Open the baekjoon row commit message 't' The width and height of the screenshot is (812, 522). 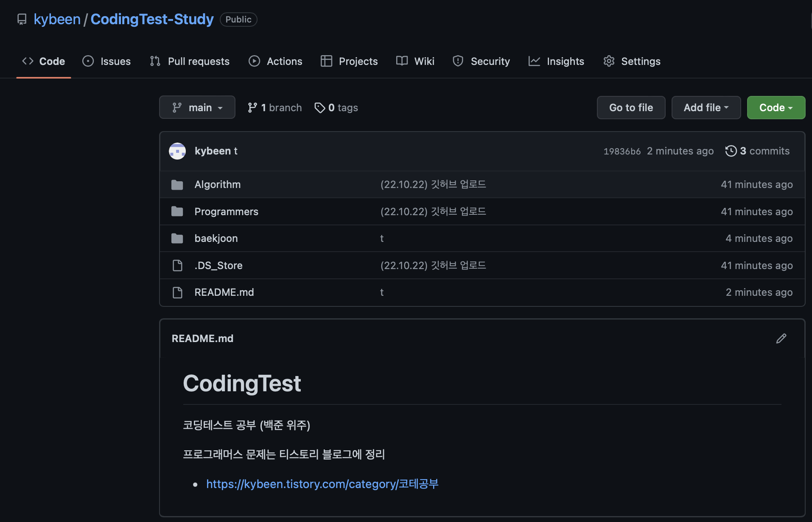[382, 239]
